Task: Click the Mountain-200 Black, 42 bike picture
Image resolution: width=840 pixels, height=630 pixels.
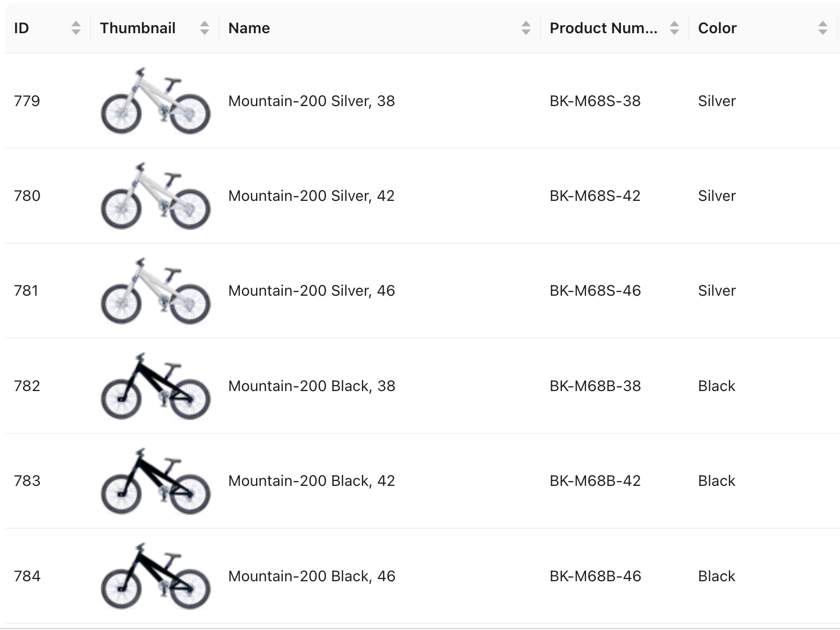Action: point(155,481)
